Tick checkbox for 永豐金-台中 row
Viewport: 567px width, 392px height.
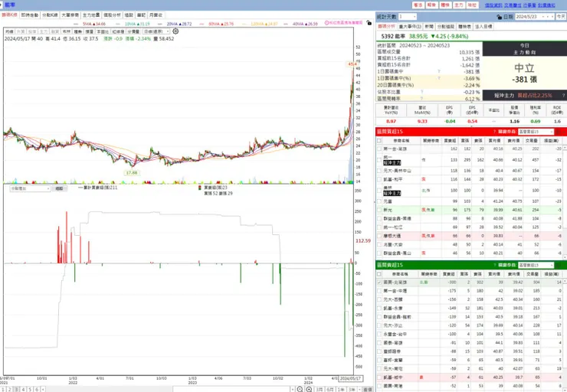click(379, 334)
